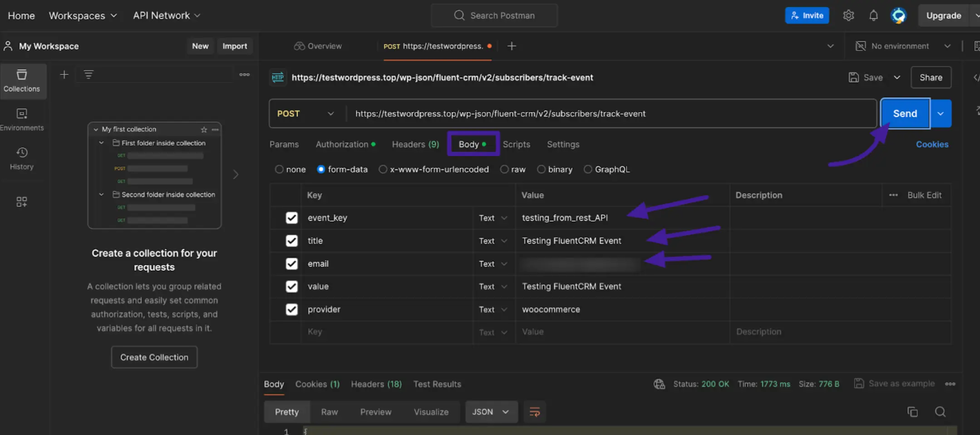
Task: Click the HTTP request type icon
Action: click(x=278, y=78)
